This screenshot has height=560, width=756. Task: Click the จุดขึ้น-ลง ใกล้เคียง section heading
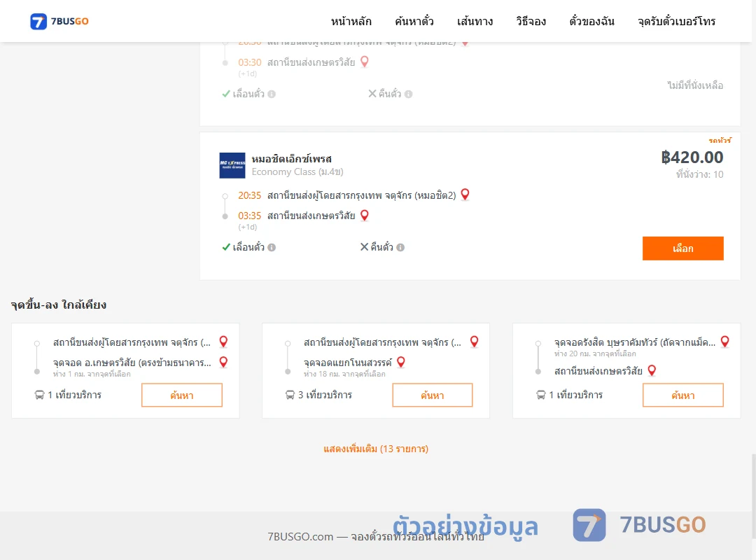tap(59, 304)
